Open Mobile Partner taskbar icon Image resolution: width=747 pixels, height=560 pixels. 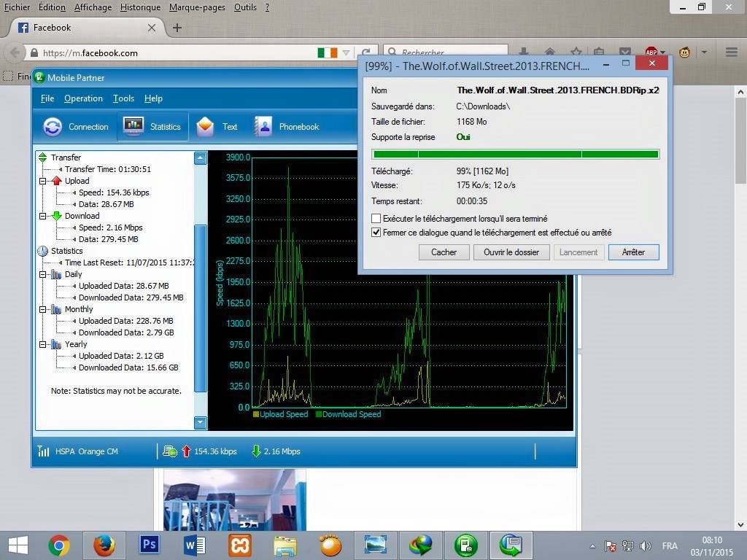[465, 545]
